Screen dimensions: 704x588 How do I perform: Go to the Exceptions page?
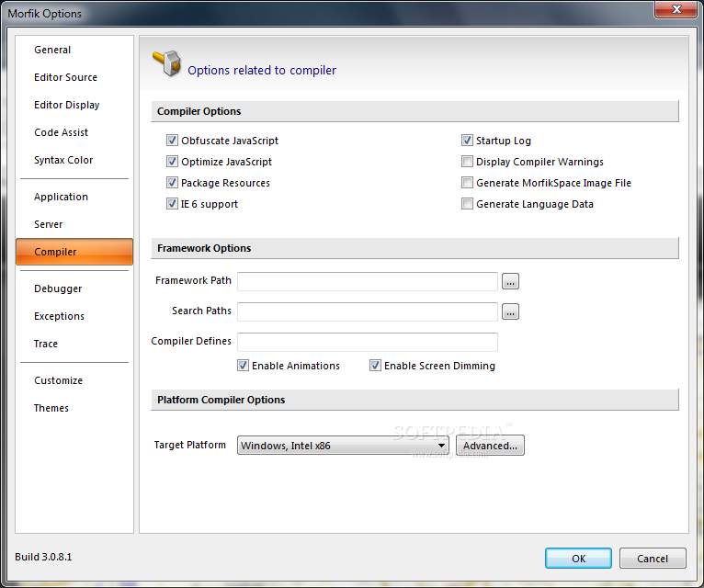click(x=59, y=316)
